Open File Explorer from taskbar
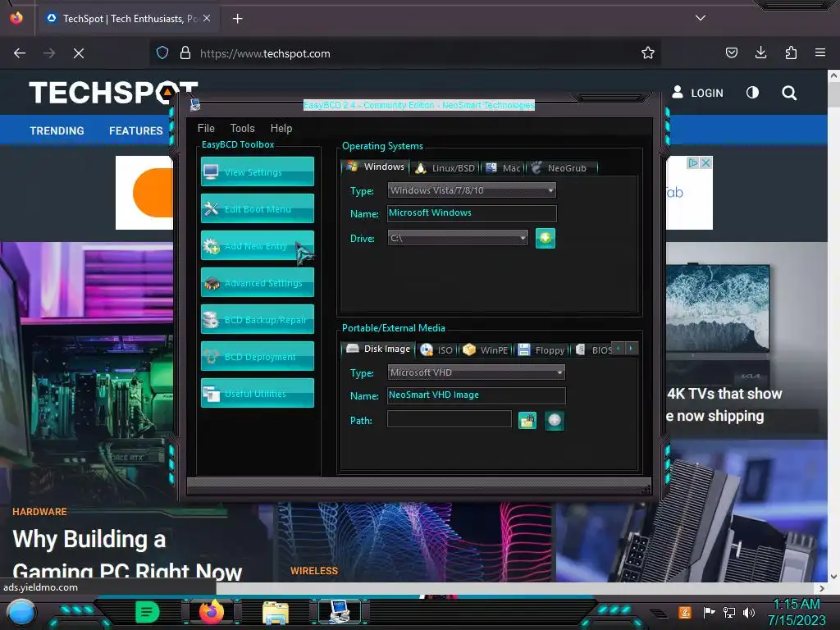Image resolution: width=840 pixels, height=630 pixels. pos(276,612)
